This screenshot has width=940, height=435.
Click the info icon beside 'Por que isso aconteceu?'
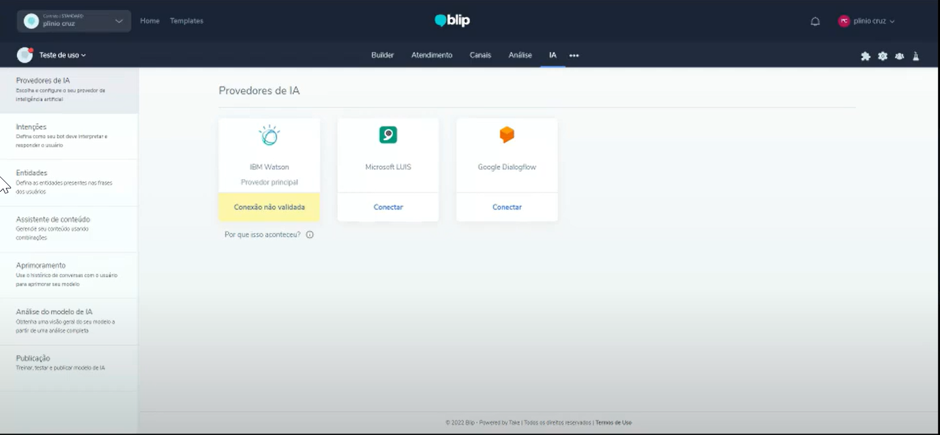pyautogui.click(x=310, y=235)
